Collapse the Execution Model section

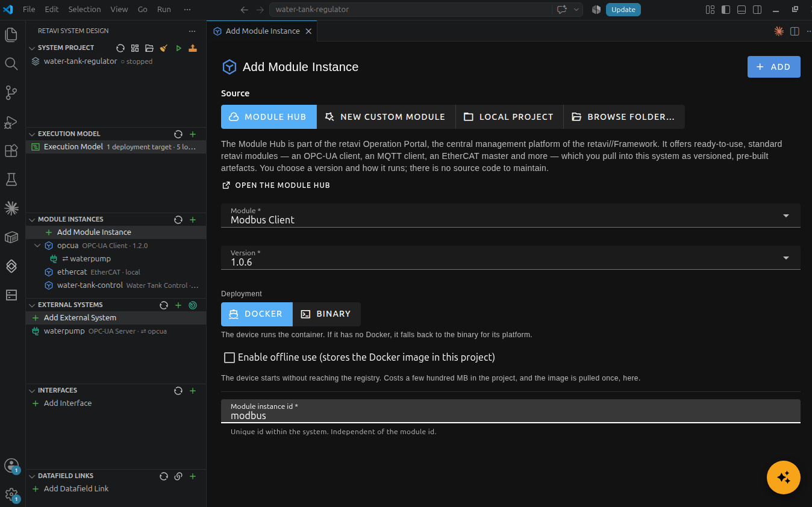click(x=33, y=134)
